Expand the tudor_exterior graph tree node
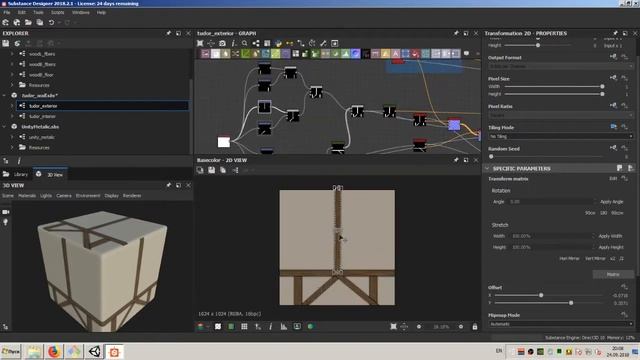The width and height of the screenshot is (640, 360). point(12,106)
